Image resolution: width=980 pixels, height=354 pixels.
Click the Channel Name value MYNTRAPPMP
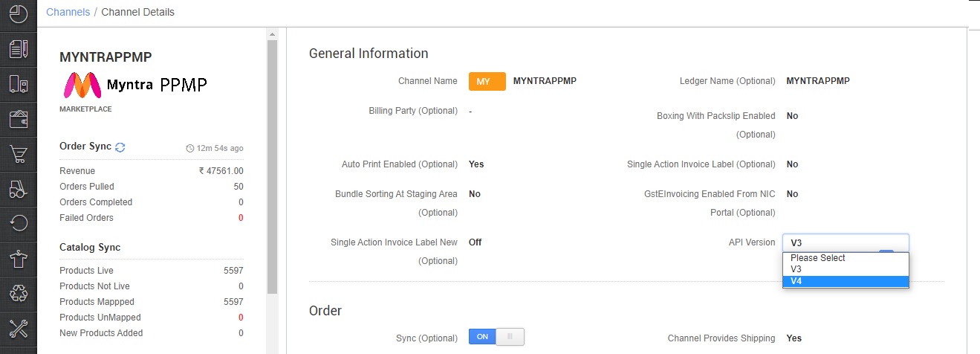pos(545,81)
